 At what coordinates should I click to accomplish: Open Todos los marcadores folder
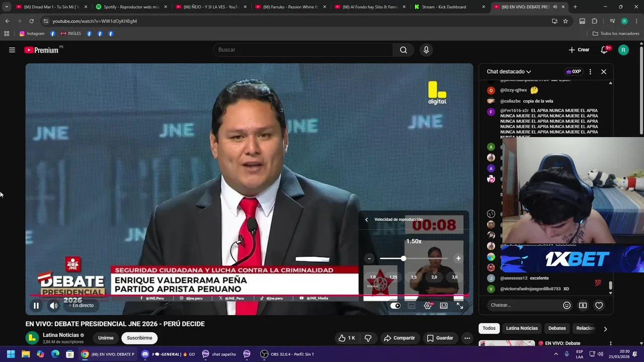tap(615, 34)
